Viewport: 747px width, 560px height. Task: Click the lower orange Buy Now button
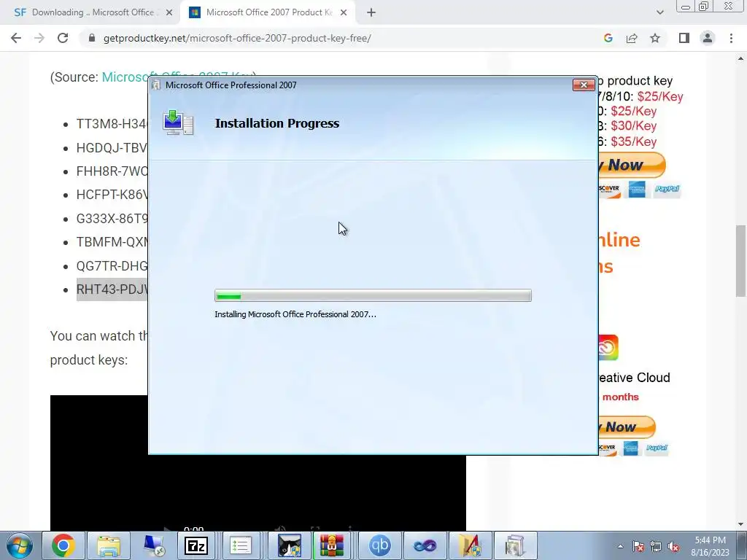point(627,427)
